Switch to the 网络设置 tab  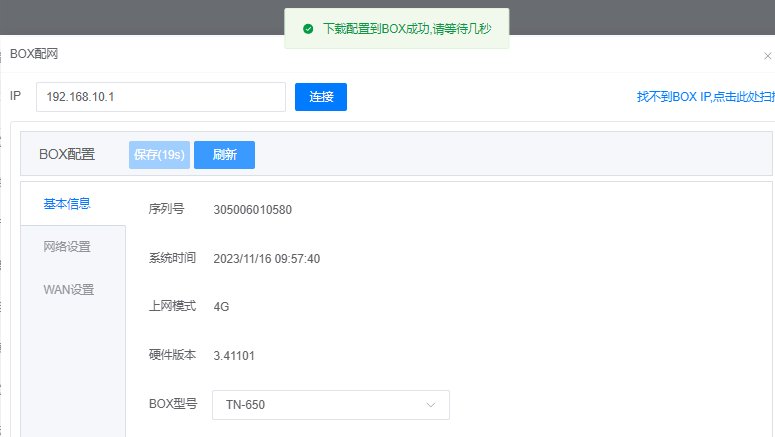[x=67, y=247]
